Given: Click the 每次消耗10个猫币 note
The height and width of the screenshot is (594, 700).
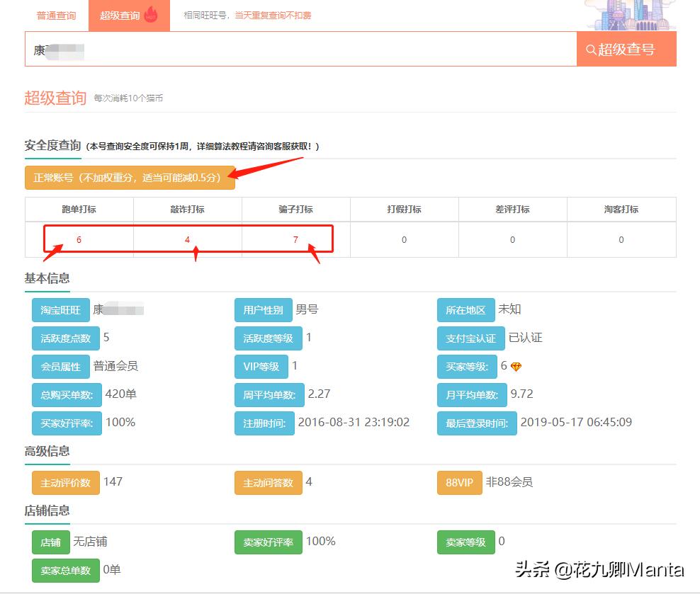Looking at the screenshot, I should (x=128, y=98).
